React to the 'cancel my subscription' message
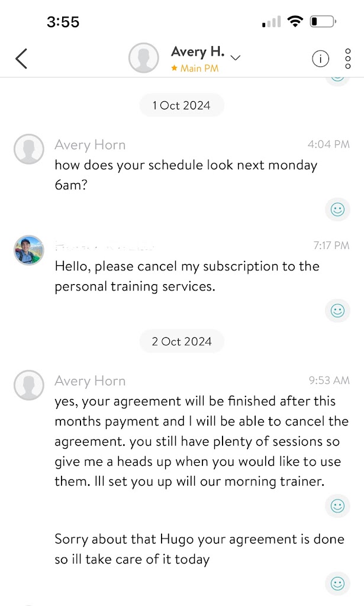Image resolution: width=364 pixels, height=606 pixels. (337, 310)
